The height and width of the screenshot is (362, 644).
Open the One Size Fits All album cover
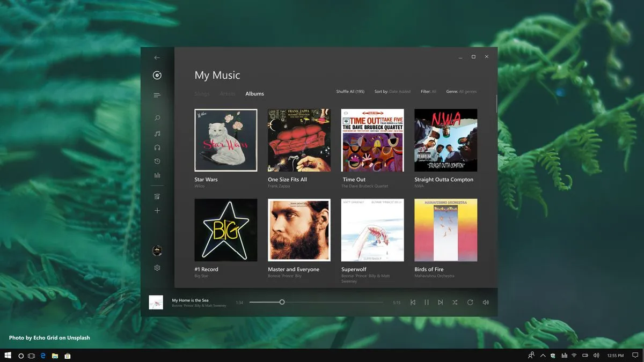(299, 141)
